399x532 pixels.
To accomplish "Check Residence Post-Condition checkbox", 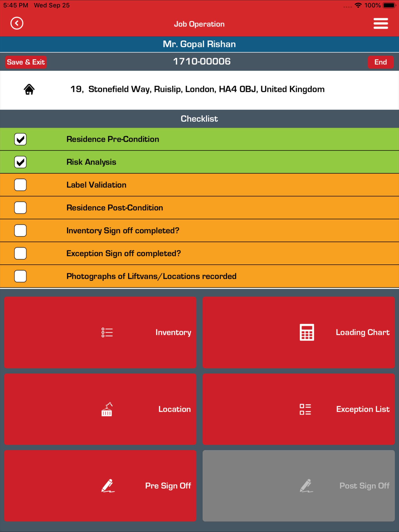I will [20, 208].
